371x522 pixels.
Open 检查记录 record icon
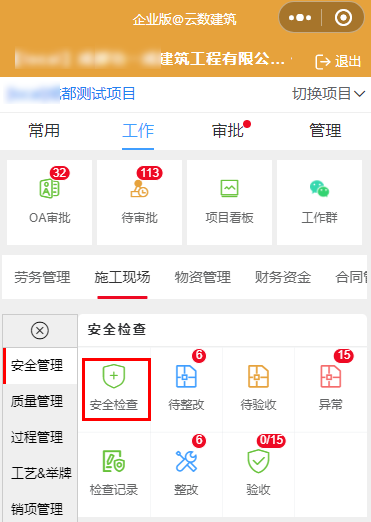(114, 461)
